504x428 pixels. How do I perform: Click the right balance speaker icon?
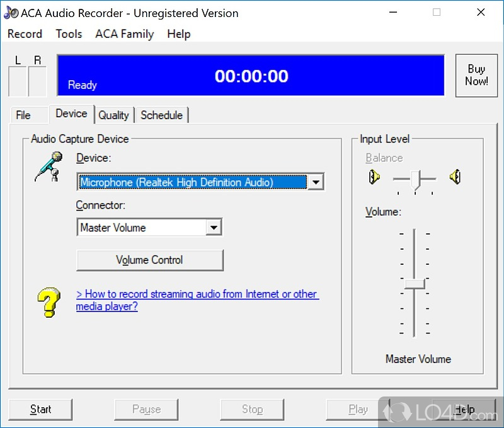[x=455, y=178]
